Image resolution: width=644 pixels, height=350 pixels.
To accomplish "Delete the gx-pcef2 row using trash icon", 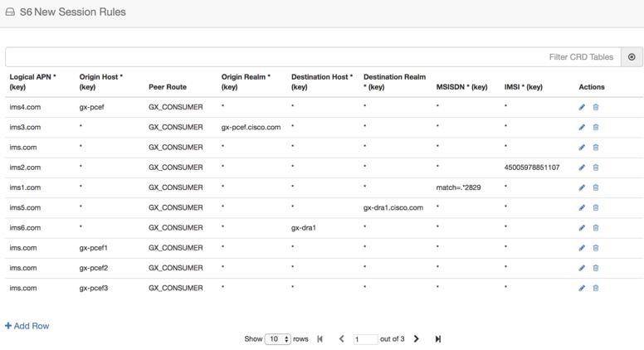I will point(596,268).
